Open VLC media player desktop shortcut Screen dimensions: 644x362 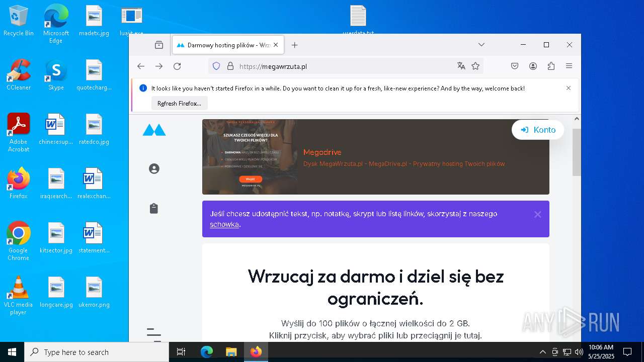pos(19,296)
